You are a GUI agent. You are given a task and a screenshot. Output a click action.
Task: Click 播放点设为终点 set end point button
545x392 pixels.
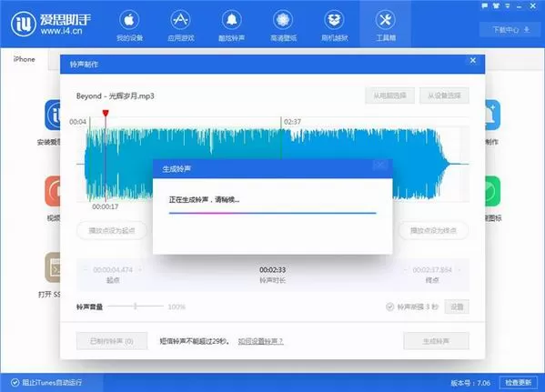433,230
